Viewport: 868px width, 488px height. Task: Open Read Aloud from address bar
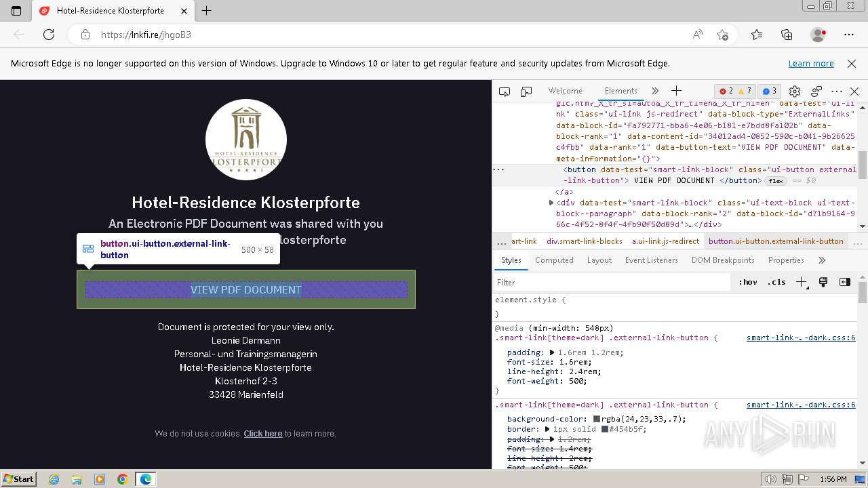(698, 35)
